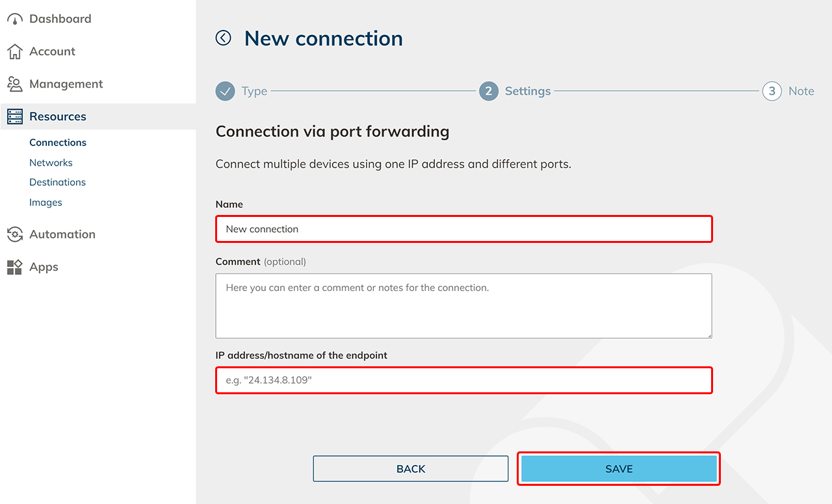Click the Automation gear icon in sidebar
Screen dimensions: 832x504
[14, 234]
